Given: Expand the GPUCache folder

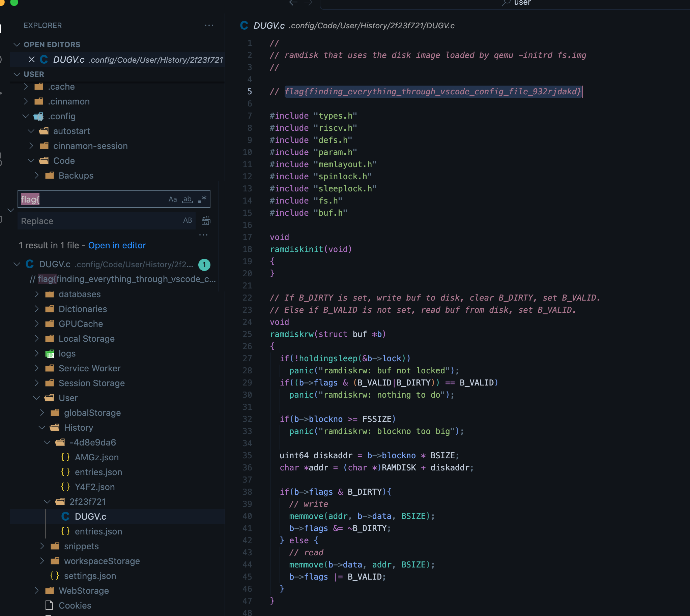Looking at the screenshot, I should [x=36, y=324].
